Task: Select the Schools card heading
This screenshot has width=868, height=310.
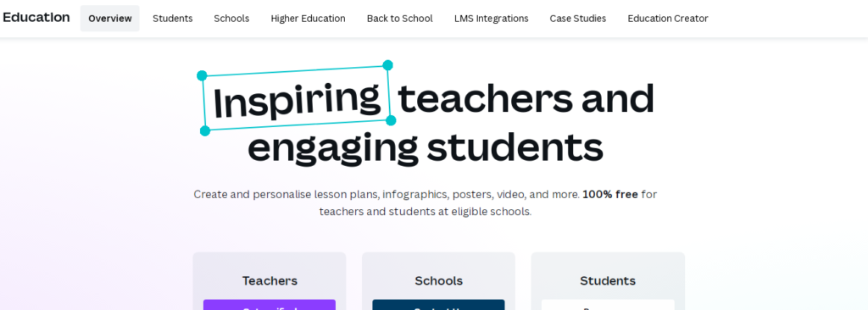Action: (x=438, y=280)
